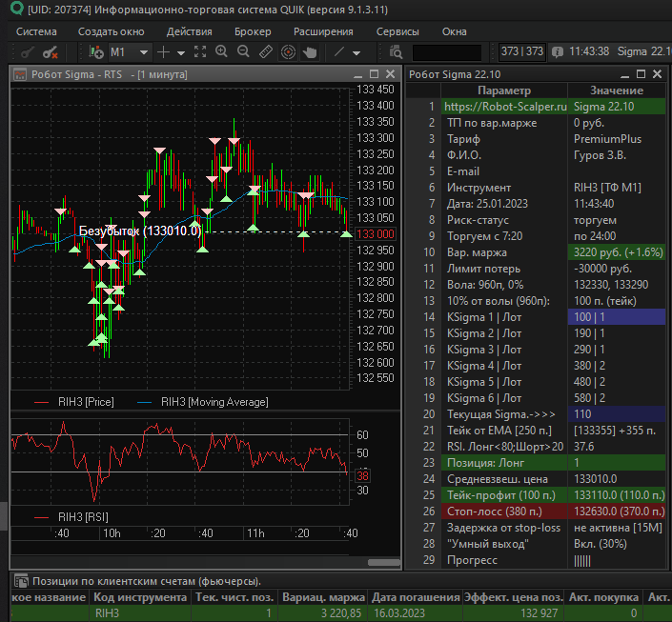Viewport: 672px width, 622px height.
Task: Click the RIH3 [Price] legend entry
Action: [x=73, y=402]
